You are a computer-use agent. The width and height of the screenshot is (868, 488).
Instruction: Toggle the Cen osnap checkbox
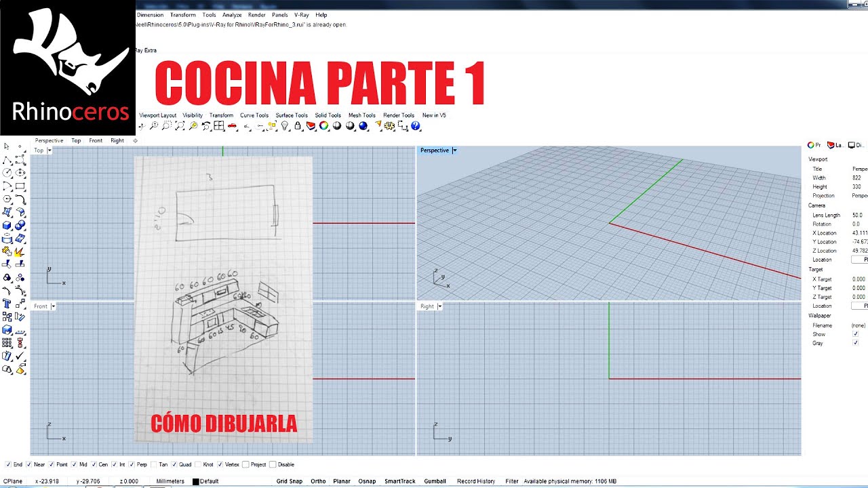[x=94, y=464]
